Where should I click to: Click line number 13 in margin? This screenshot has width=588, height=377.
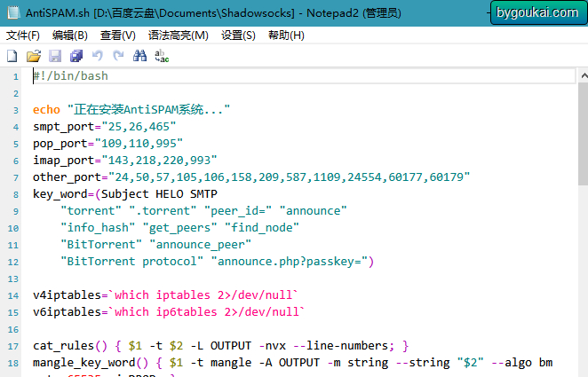pyautogui.click(x=13, y=279)
